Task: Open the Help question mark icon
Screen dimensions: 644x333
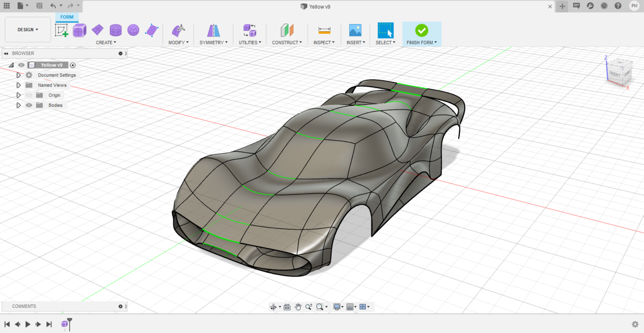Action: [618, 6]
